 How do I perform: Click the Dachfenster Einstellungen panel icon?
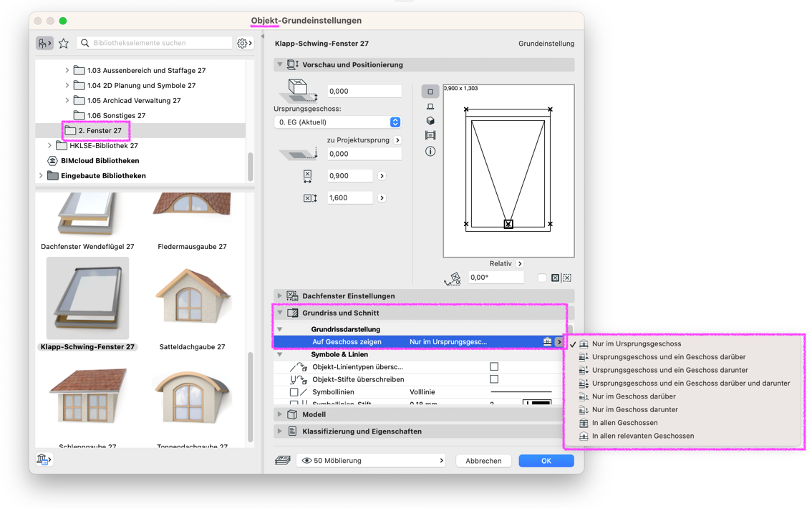click(292, 296)
